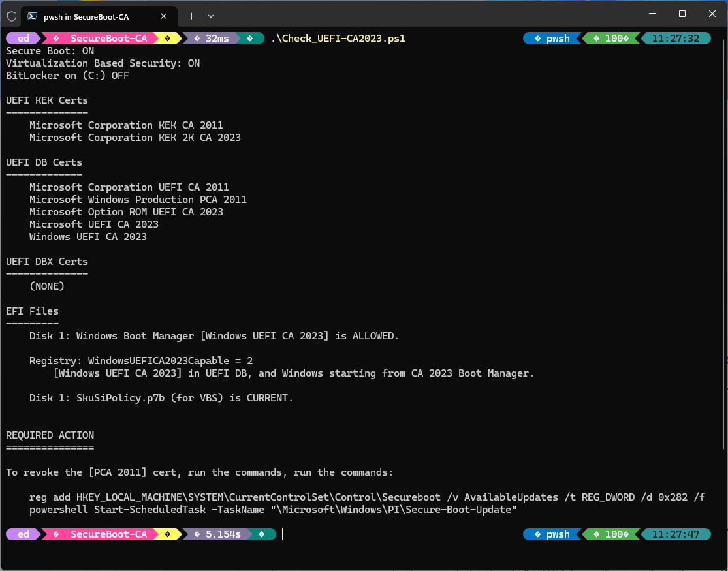728x571 pixels.
Task: Close the pwsh tab with its X button
Action: coord(164,16)
